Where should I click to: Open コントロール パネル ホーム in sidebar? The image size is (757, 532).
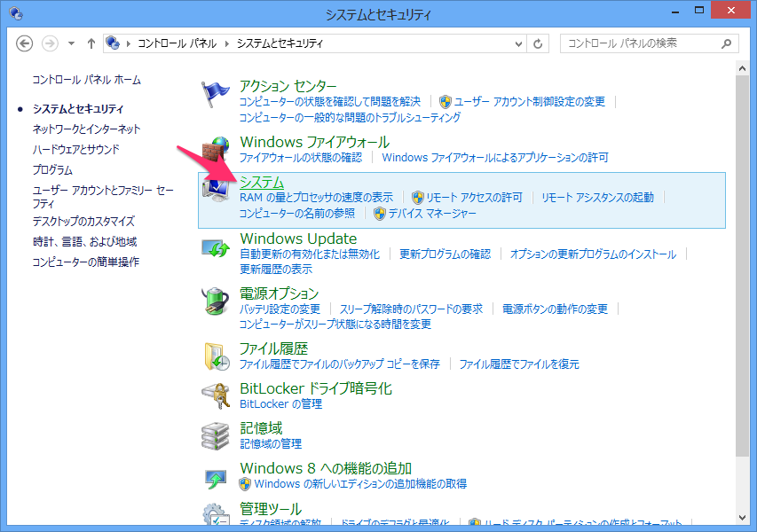tap(86, 80)
